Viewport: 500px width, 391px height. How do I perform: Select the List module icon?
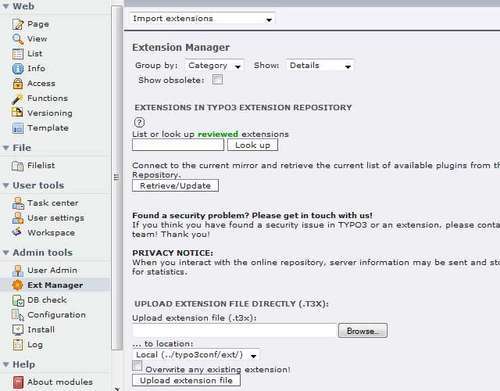(18, 54)
